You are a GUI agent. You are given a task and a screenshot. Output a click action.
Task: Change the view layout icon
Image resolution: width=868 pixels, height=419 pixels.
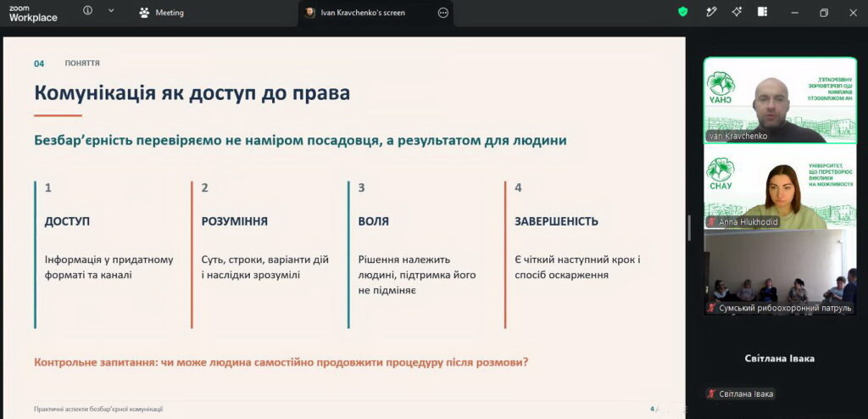[x=762, y=12]
